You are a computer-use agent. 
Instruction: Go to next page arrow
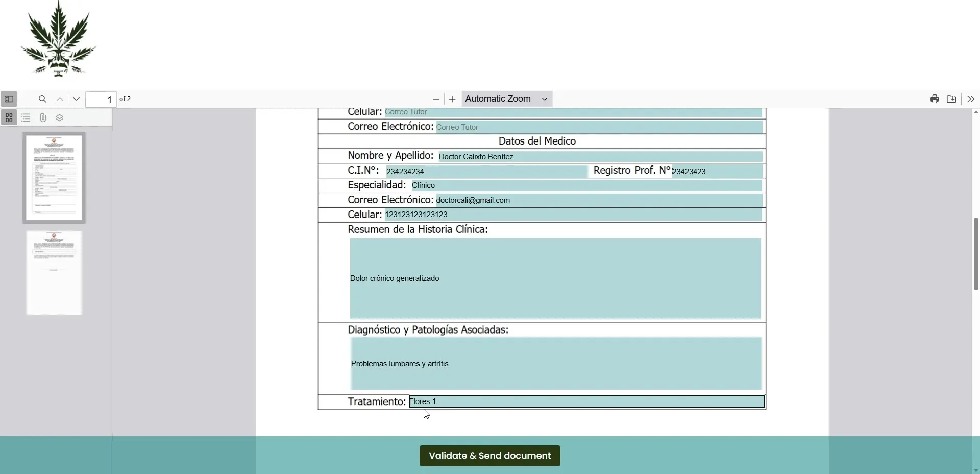[77, 99]
